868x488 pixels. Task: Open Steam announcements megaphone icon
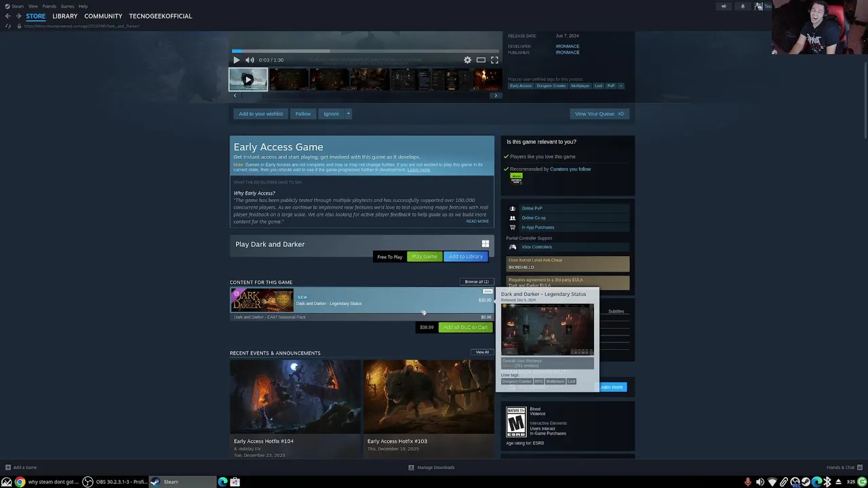[724, 6]
